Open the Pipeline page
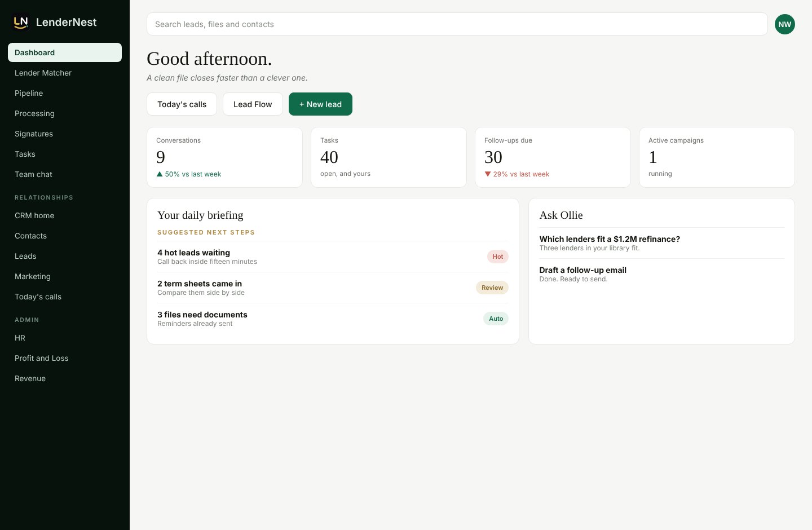The image size is (812, 530). click(65, 93)
